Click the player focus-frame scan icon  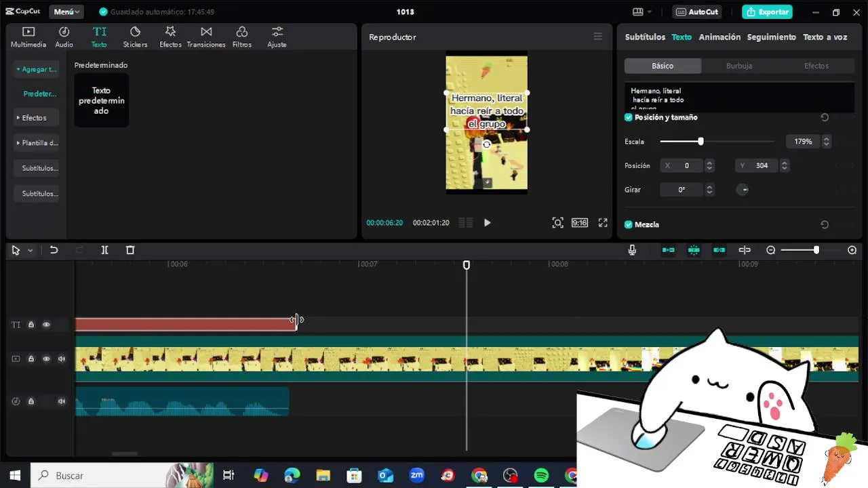(x=557, y=222)
